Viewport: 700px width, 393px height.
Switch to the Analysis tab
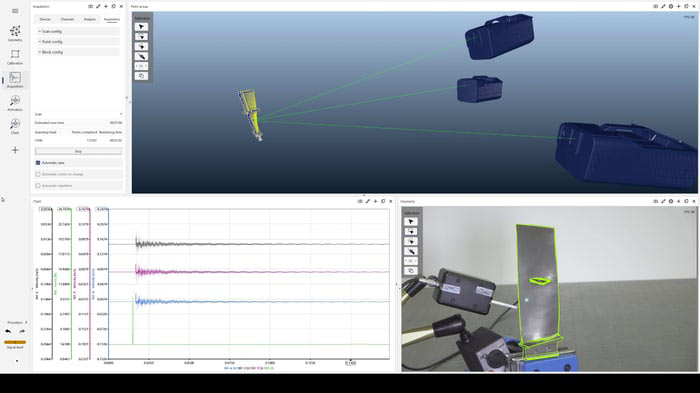90,19
